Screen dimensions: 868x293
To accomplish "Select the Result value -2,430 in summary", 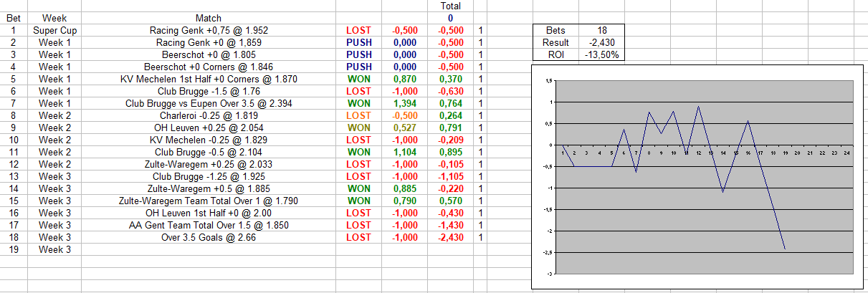I will [x=601, y=42].
